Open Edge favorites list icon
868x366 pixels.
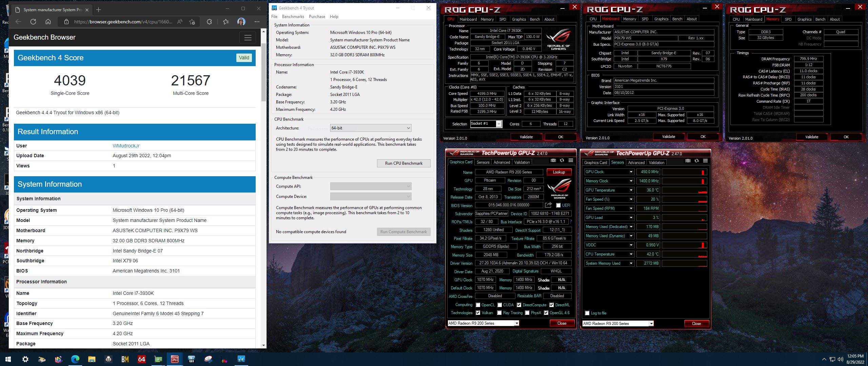click(x=226, y=22)
